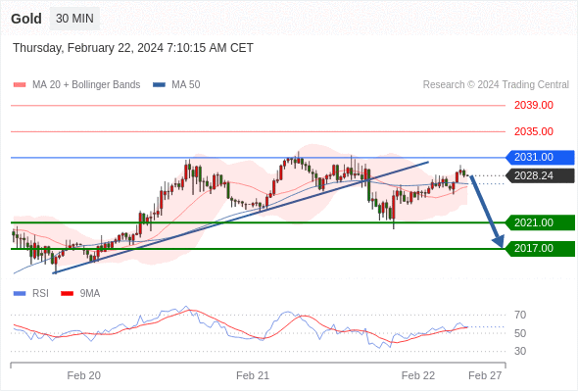Click the blue 2031.00 pivot price tag
This screenshot has height=392, width=578.
pos(540,158)
